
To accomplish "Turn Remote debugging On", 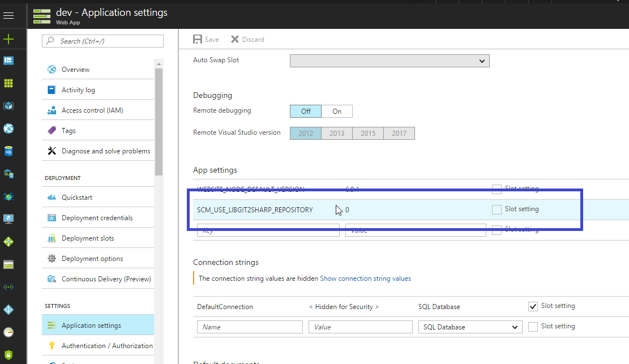I will (x=337, y=112).
